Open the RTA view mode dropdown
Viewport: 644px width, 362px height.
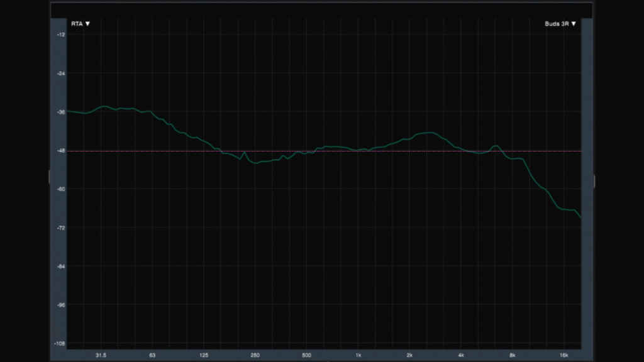(x=80, y=24)
